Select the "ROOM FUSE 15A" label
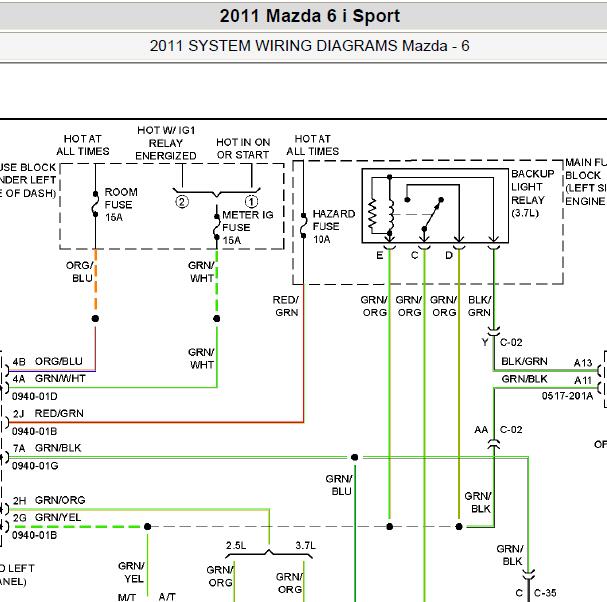Screen dimensions: 607x602 pos(121,204)
